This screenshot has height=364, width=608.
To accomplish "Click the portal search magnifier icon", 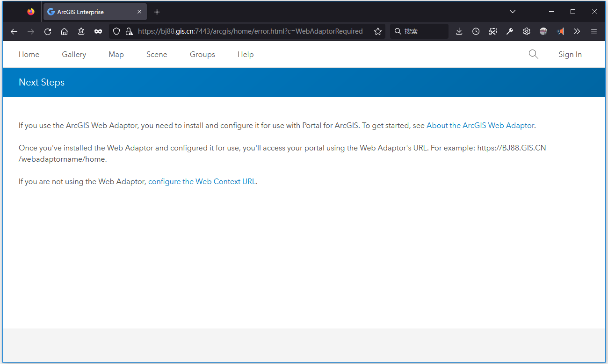I will point(533,54).
